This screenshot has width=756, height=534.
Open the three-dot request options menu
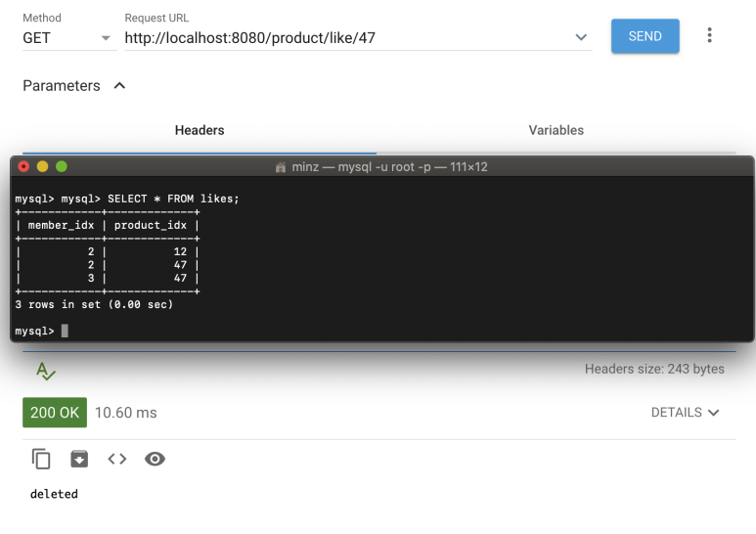(x=709, y=35)
